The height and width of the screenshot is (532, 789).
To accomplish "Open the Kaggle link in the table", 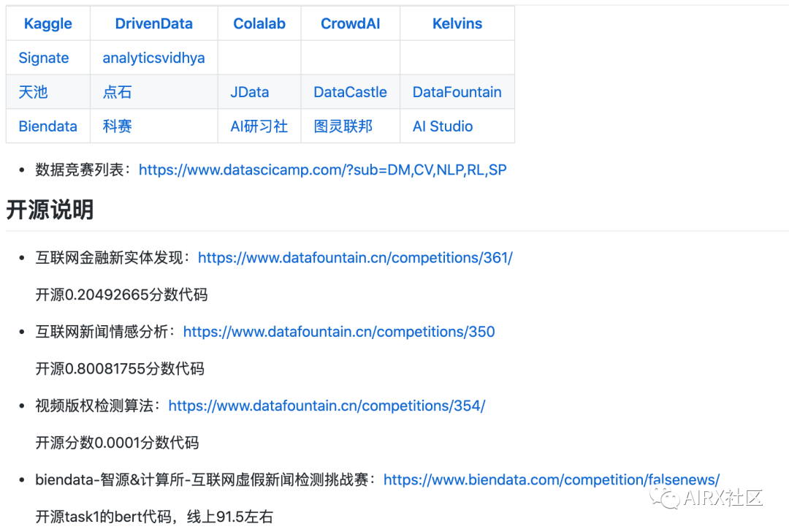I will coord(47,23).
